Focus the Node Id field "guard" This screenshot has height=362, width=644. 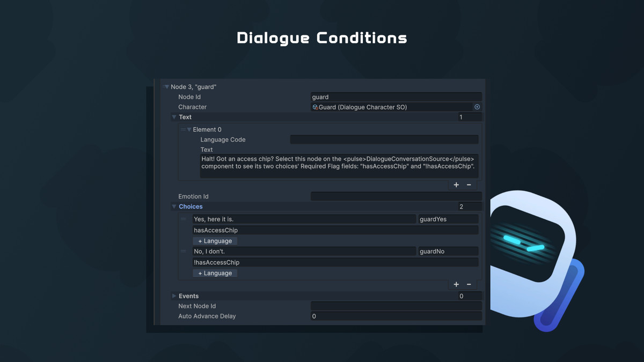click(x=396, y=97)
